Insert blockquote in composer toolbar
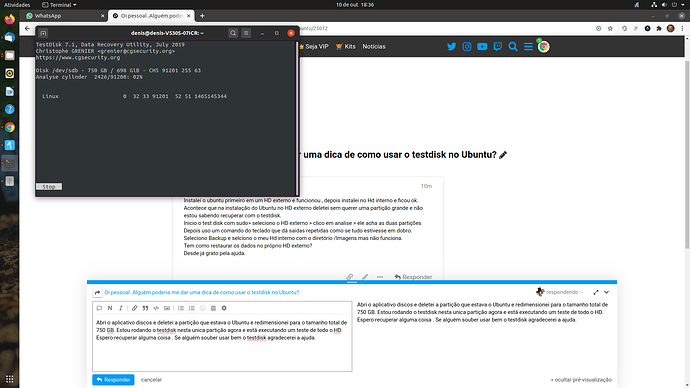 point(145,308)
